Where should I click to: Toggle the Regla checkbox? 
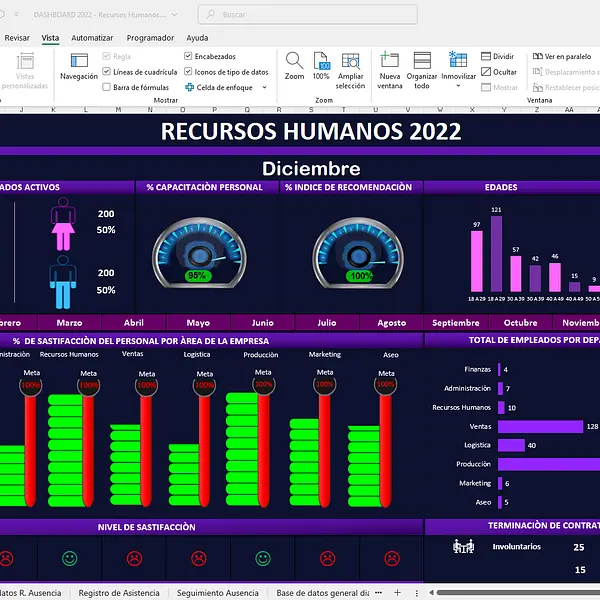coord(106,56)
